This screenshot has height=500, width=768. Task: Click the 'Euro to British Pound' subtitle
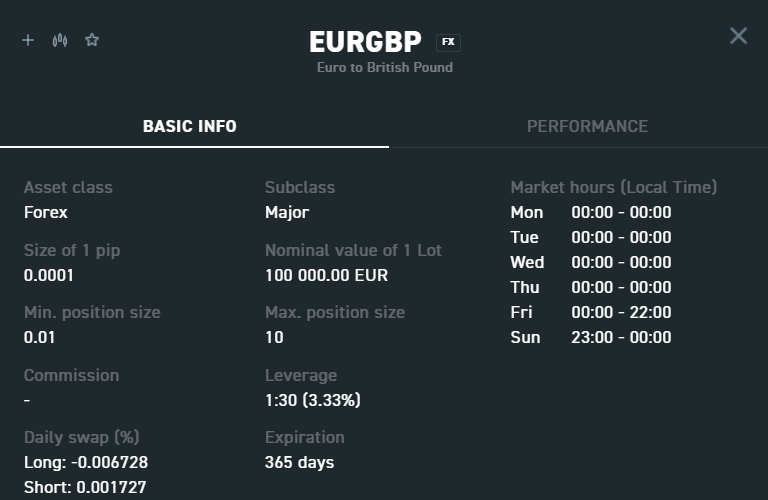click(384, 67)
